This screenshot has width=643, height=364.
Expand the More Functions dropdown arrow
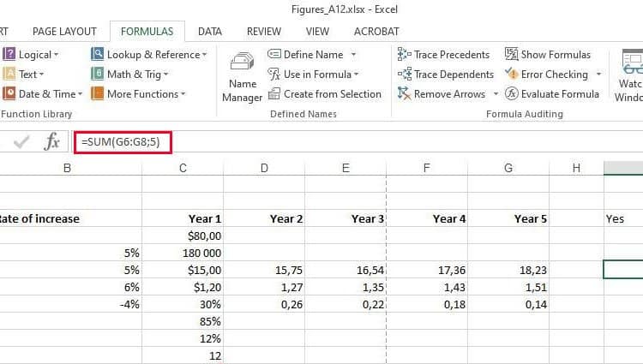click(183, 94)
